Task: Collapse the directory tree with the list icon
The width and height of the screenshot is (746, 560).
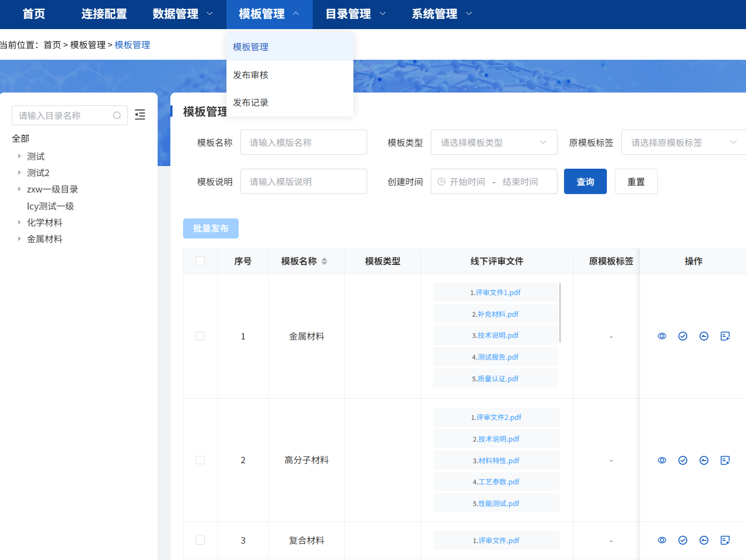Action: point(140,115)
